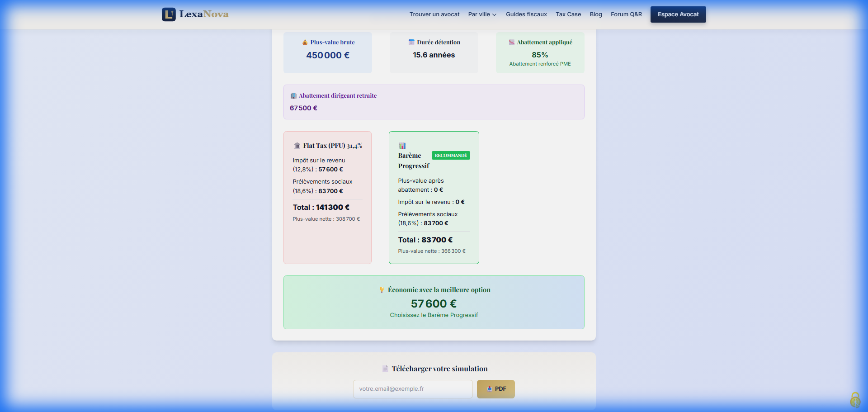The image size is (868, 412).
Task: Click the document icon beside Télécharger votre simulation
Action: point(385,369)
